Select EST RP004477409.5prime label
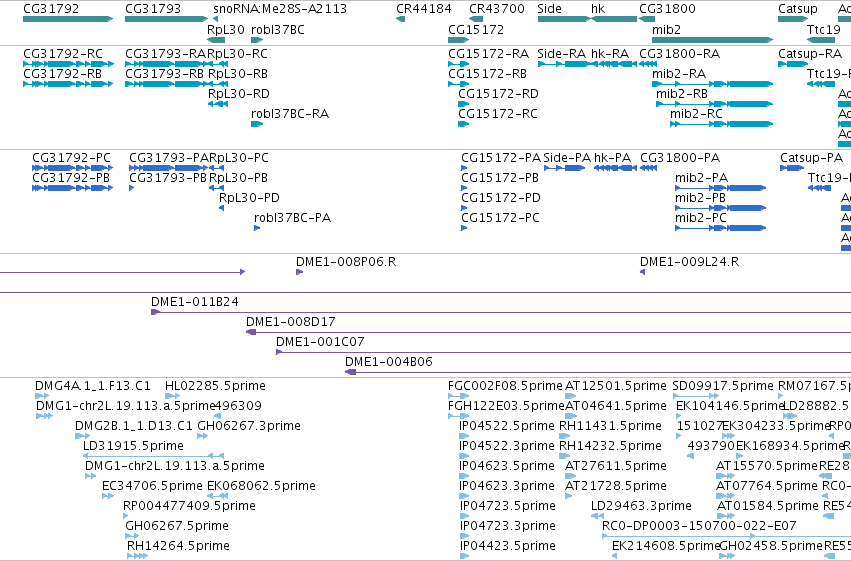The width and height of the screenshot is (851, 561). point(189,506)
